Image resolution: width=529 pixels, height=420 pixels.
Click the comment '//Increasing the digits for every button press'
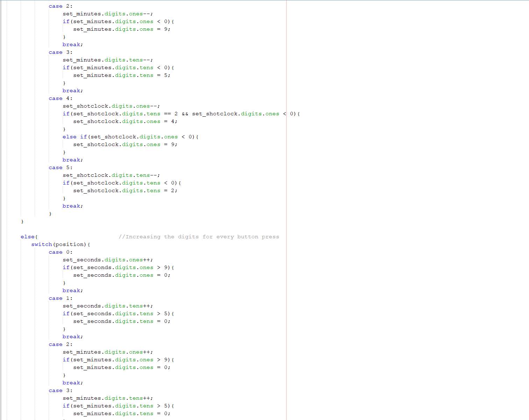(x=199, y=237)
